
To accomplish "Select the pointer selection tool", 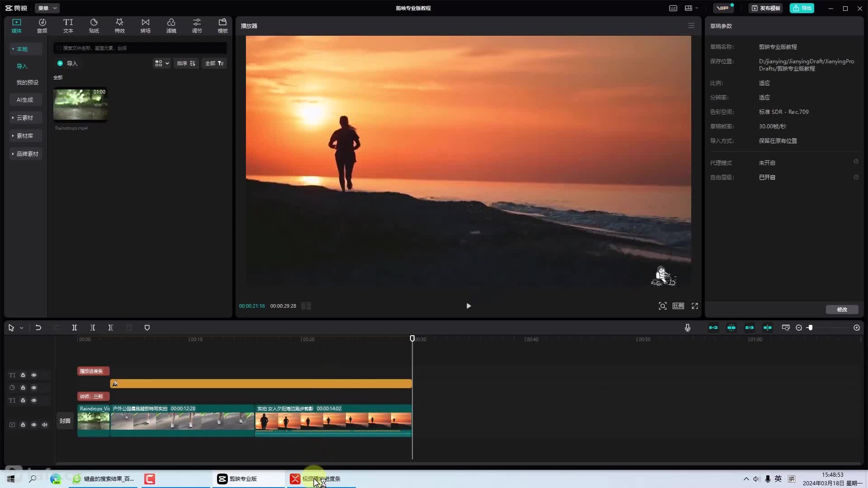I will (11, 328).
